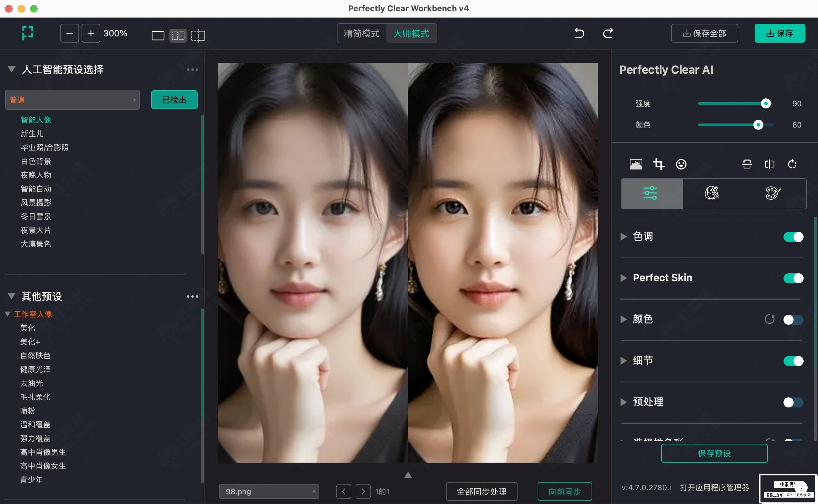This screenshot has height=504, width=818.
Task: Click the reset rotate arrow icon
Action: click(792, 164)
